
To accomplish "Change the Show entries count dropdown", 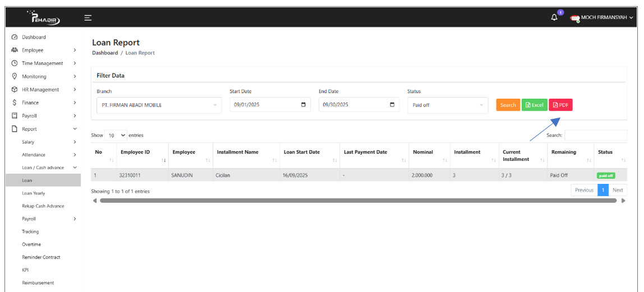I will [116, 136].
